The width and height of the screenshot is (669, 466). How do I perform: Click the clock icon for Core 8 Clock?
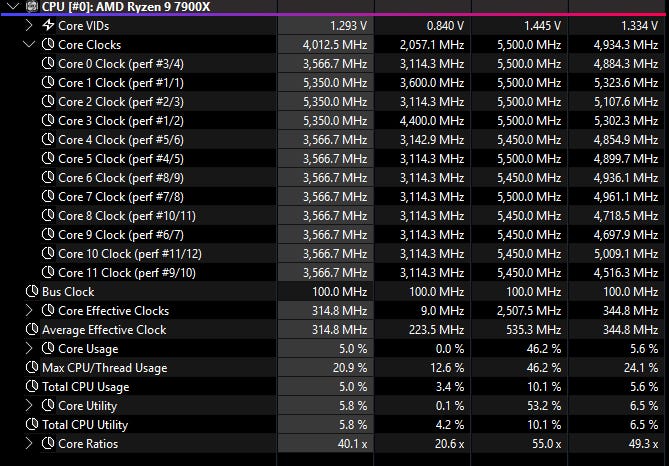click(48, 216)
